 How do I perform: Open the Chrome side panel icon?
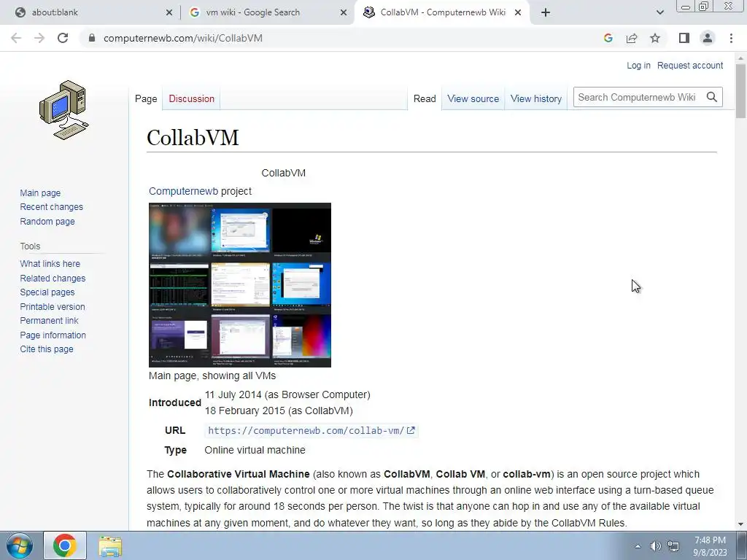[x=684, y=38]
